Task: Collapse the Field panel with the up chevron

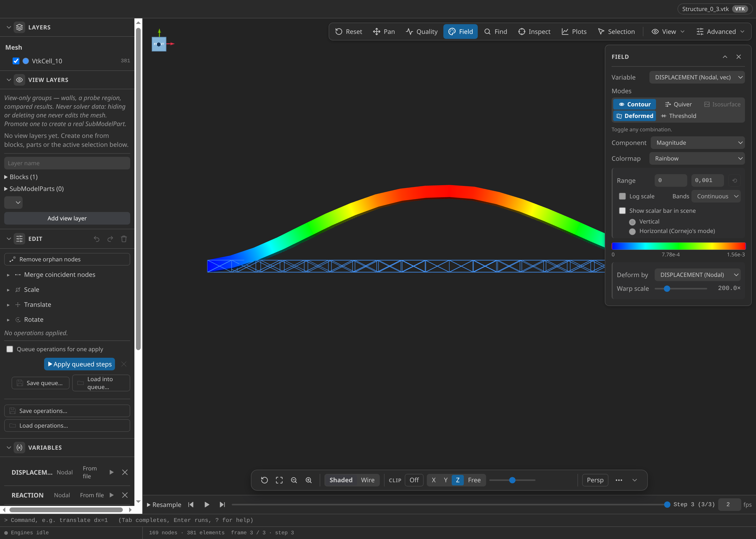Action: 725,57
